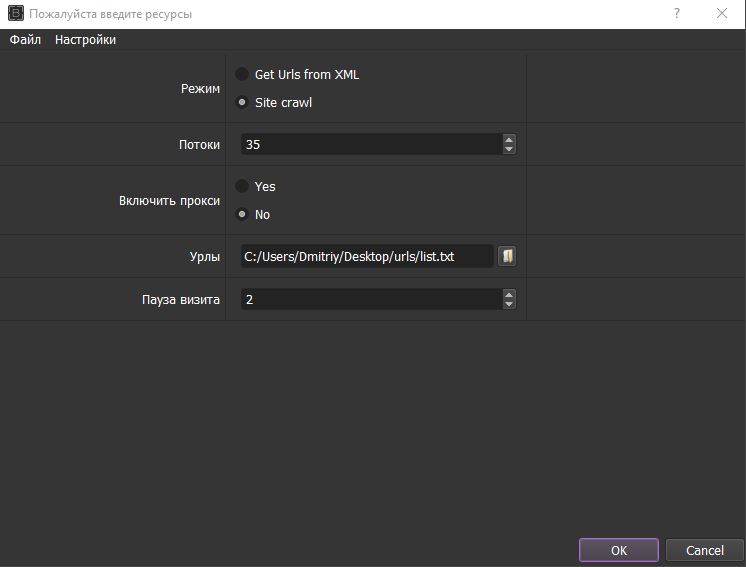Screen dimensions: 746x567
Task: Click inside the Пауза визита number field
Action: 372,299
